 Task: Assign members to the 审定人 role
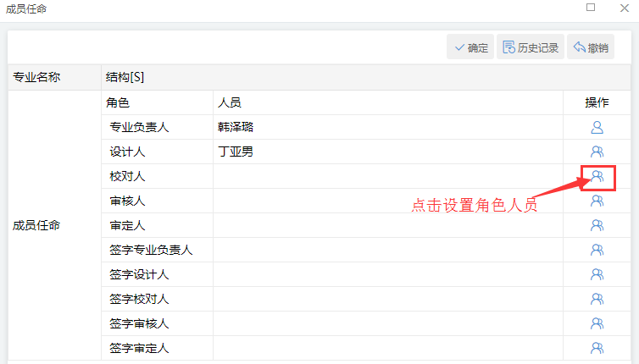tap(597, 226)
